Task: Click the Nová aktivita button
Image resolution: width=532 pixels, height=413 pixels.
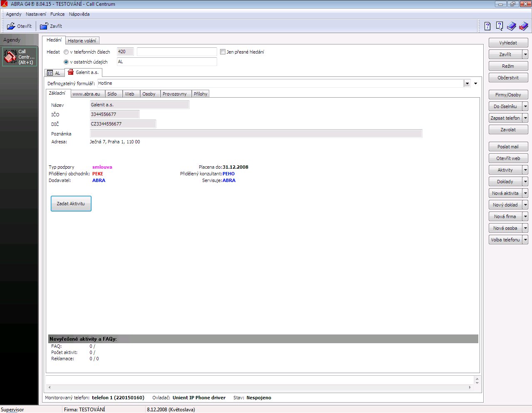Action: click(505, 193)
